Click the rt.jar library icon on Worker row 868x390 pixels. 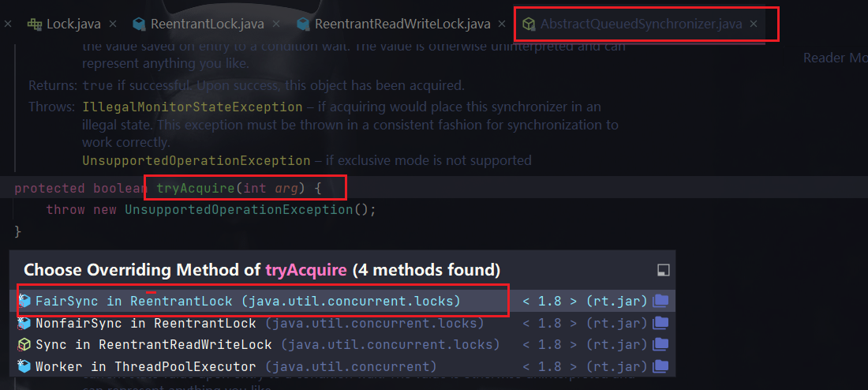click(660, 366)
